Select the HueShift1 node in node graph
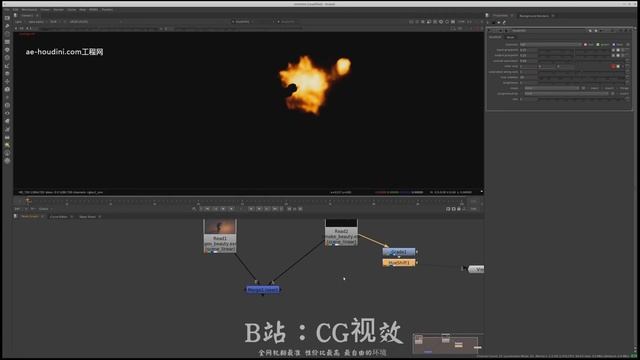The image size is (640, 360). (x=399, y=262)
